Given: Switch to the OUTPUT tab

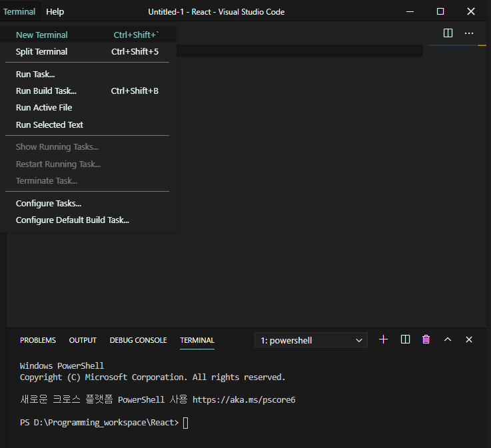Looking at the screenshot, I should tap(83, 340).
